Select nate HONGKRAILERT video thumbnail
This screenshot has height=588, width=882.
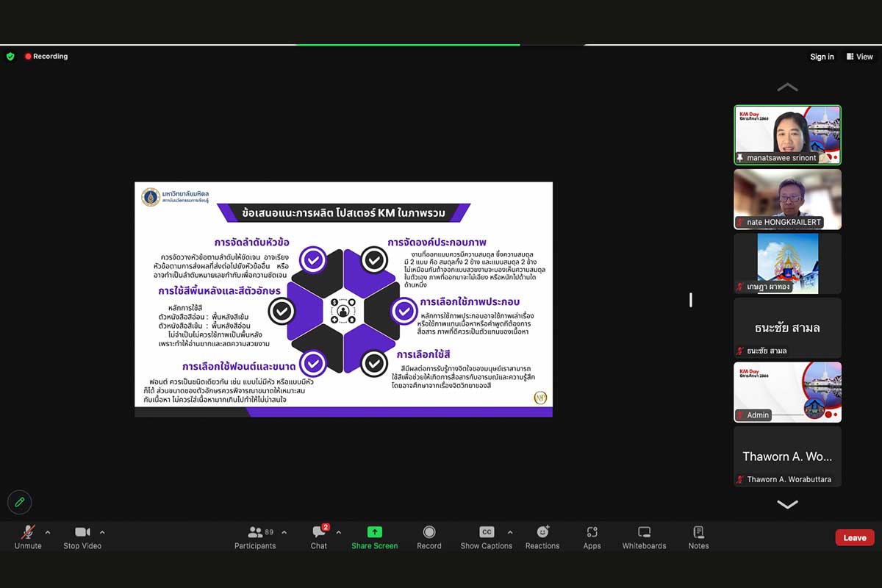(x=787, y=199)
